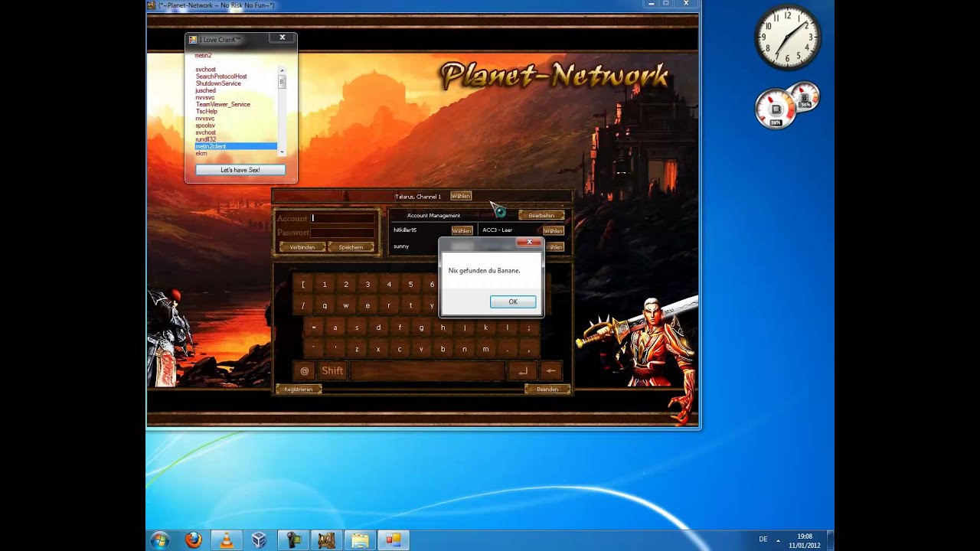Launch Firefox from the taskbar
The height and width of the screenshot is (551, 980).
pyautogui.click(x=193, y=540)
